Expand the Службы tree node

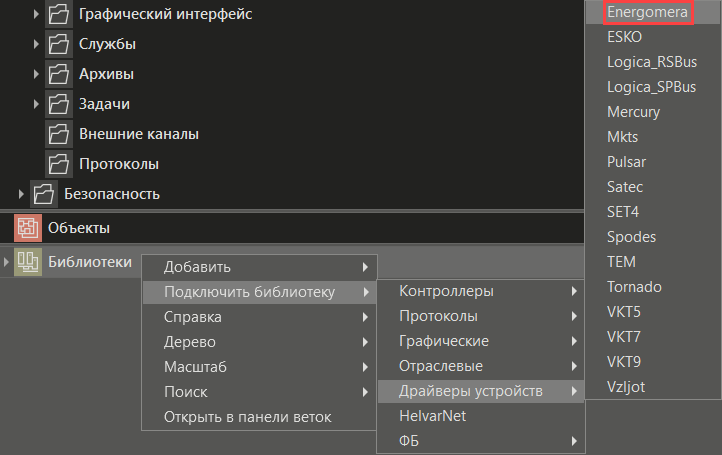click(x=36, y=44)
